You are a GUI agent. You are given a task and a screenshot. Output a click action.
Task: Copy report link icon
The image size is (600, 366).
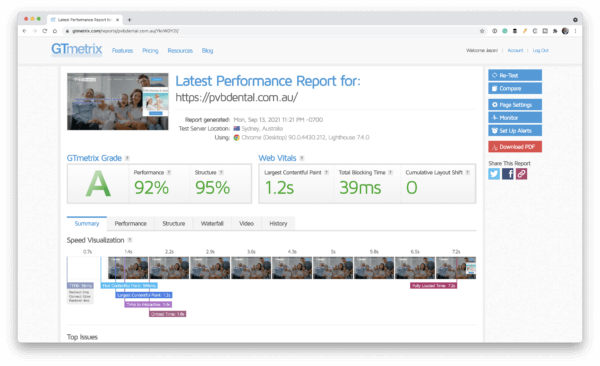(x=521, y=174)
